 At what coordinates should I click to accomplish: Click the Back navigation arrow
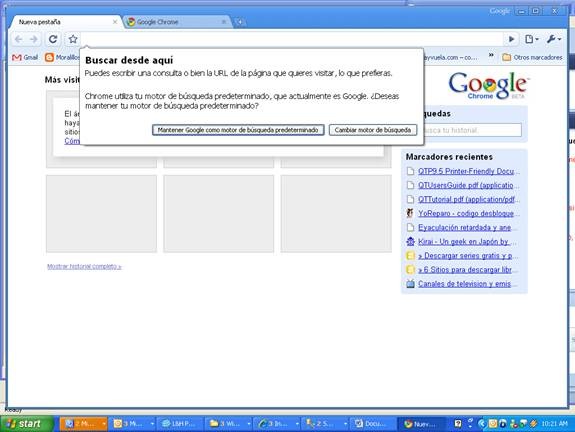point(18,39)
